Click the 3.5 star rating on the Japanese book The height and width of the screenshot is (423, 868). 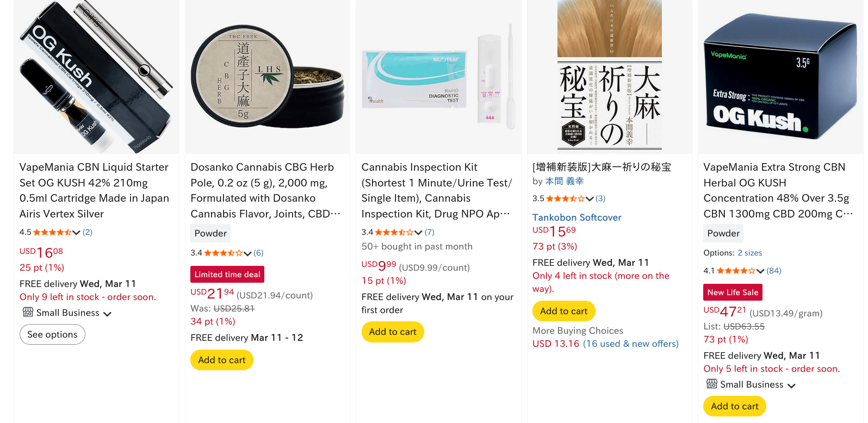pos(566,198)
